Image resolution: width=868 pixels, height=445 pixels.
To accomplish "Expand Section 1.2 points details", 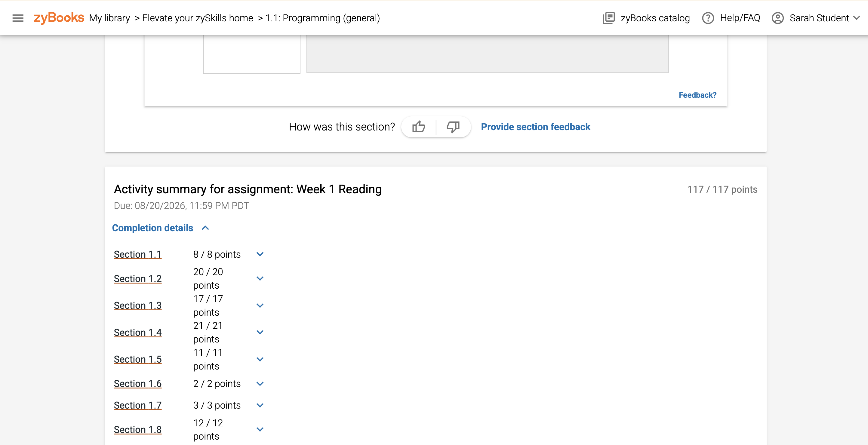I will [260, 279].
